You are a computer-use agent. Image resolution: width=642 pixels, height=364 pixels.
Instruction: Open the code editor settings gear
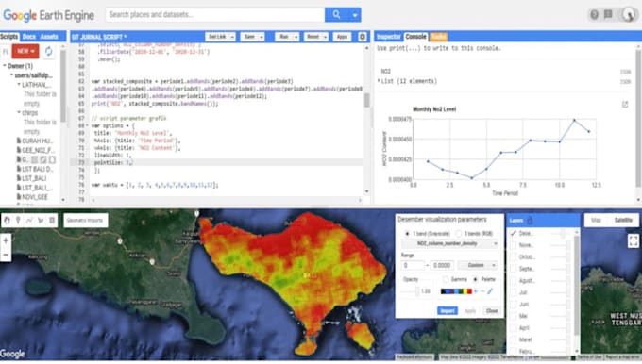(363, 37)
